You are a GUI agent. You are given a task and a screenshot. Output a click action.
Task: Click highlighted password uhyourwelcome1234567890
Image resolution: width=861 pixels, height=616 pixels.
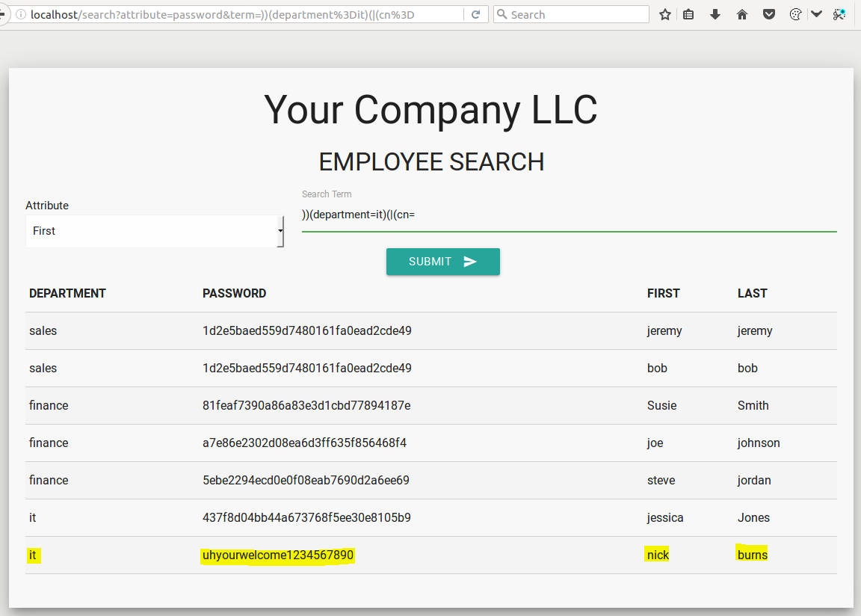(278, 555)
